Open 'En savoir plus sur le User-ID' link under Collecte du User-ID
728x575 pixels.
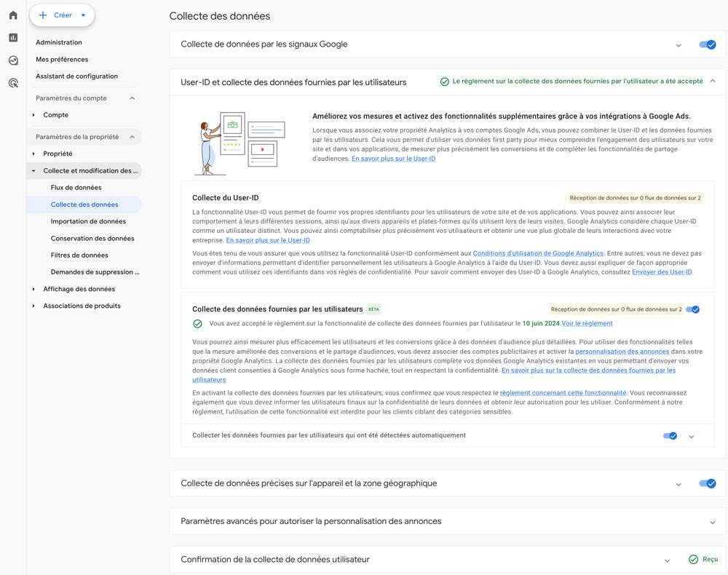tap(268, 240)
